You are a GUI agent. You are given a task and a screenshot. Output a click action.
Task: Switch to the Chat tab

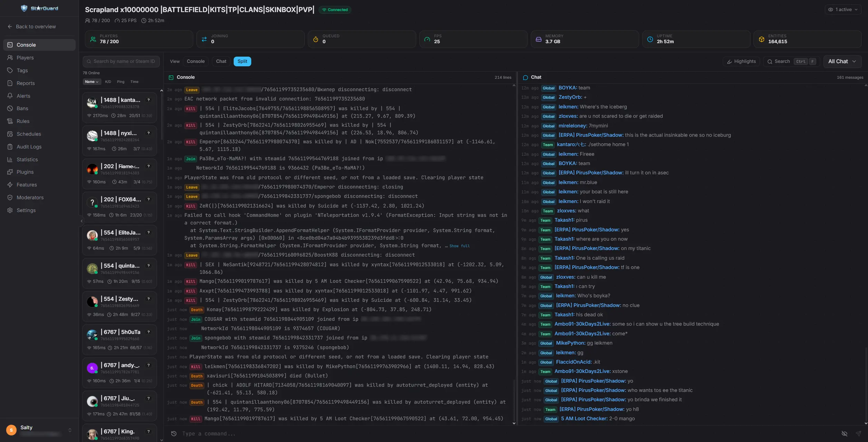[x=221, y=61]
